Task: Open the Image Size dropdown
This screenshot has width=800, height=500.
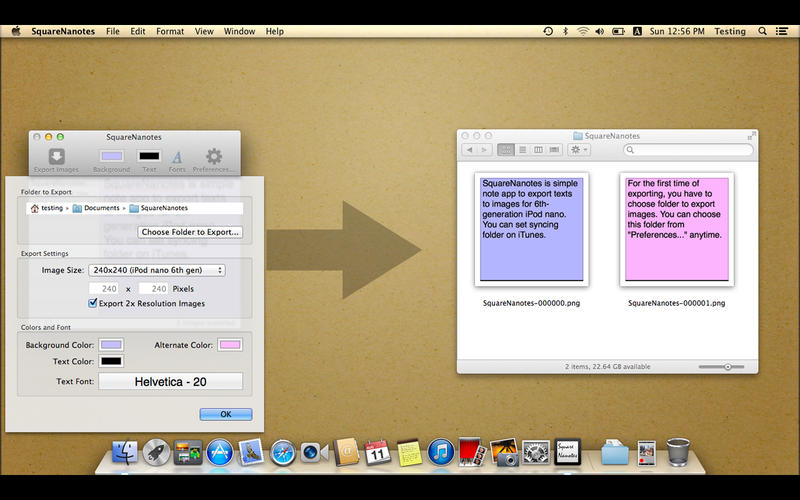Action: point(157,270)
